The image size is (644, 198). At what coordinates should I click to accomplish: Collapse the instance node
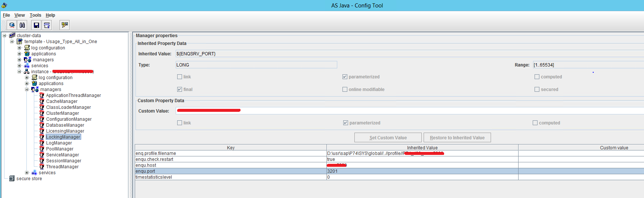19,71
